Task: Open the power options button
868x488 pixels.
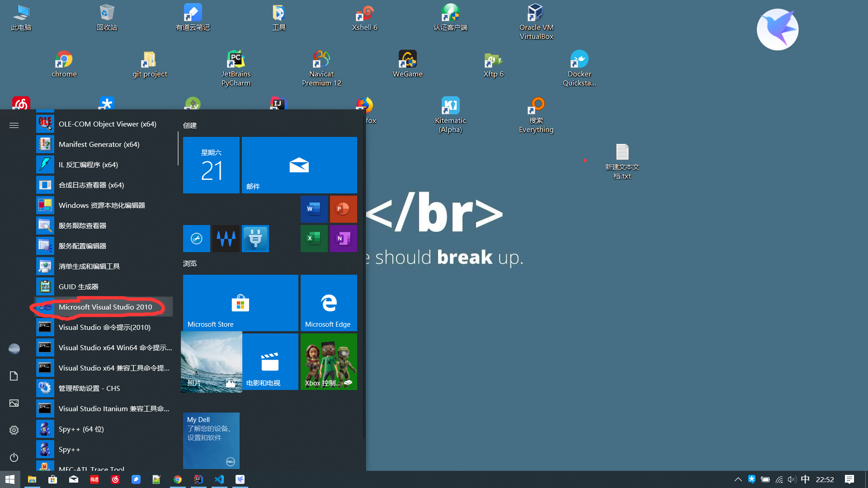Action: click(14, 457)
